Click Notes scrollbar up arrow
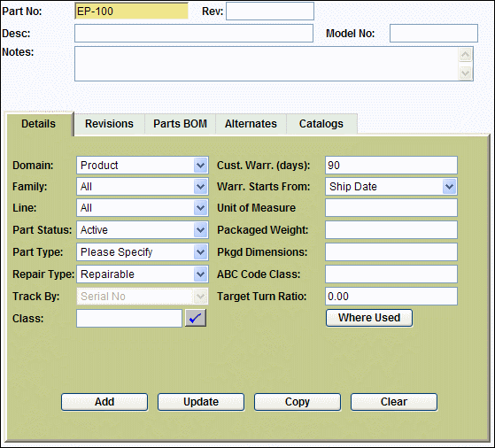 [465, 55]
